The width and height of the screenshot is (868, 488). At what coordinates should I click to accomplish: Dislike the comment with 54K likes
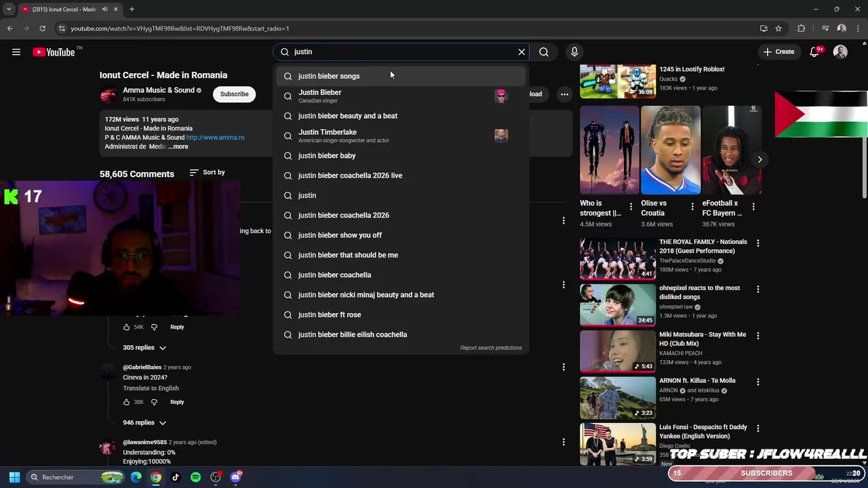[154, 327]
